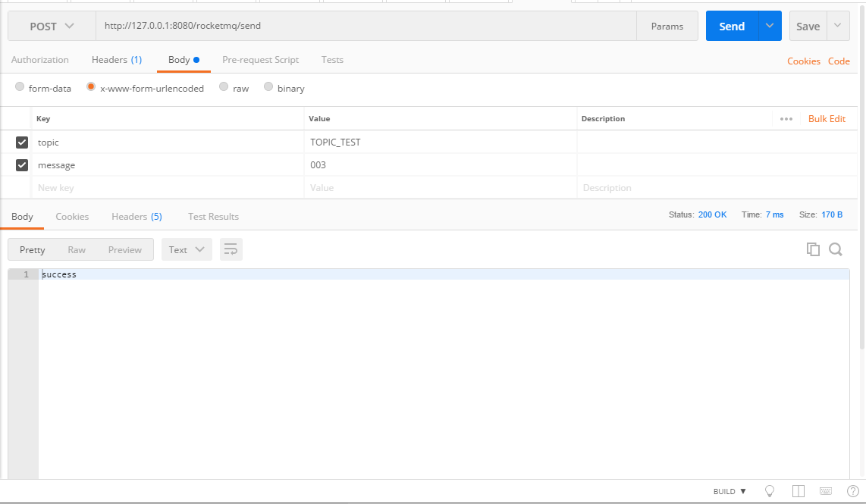Copy response body to clipboard icon
Screen dimensions: 866x504
(813, 249)
